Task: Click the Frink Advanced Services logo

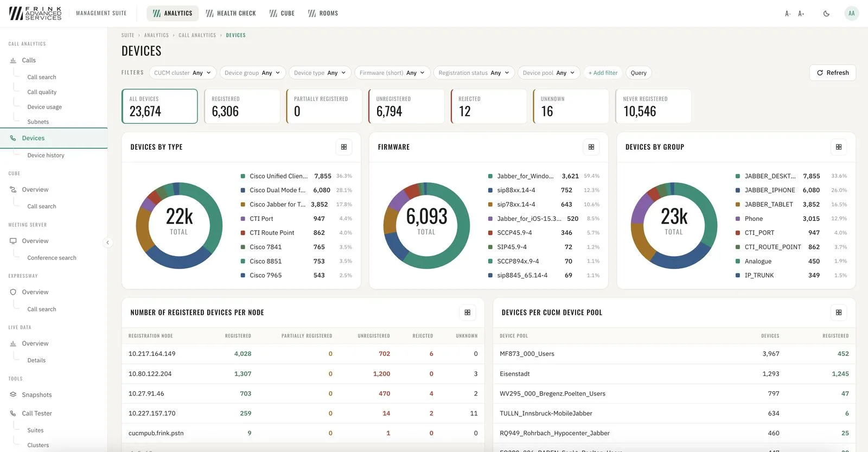Action: click(x=35, y=14)
